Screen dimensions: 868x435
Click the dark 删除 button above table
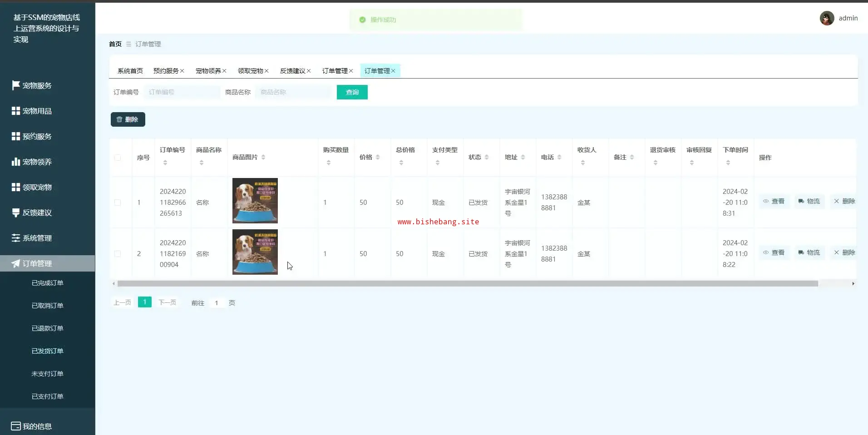click(128, 119)
